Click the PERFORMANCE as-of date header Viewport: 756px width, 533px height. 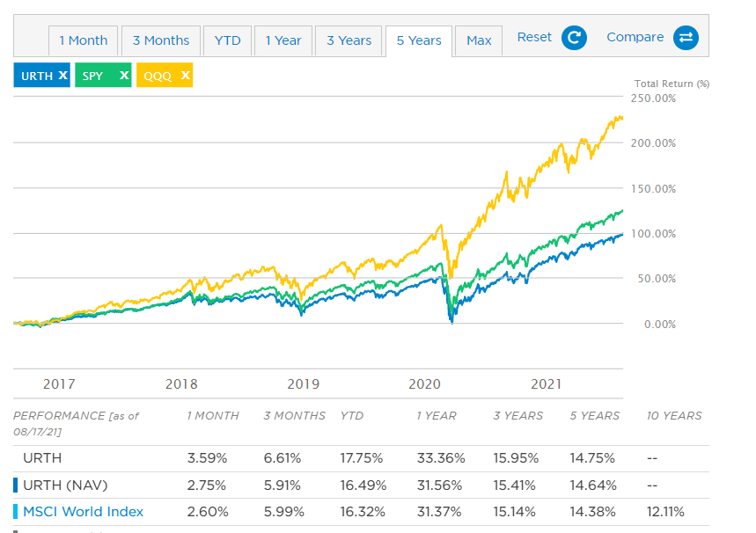(x=76, y=423)
